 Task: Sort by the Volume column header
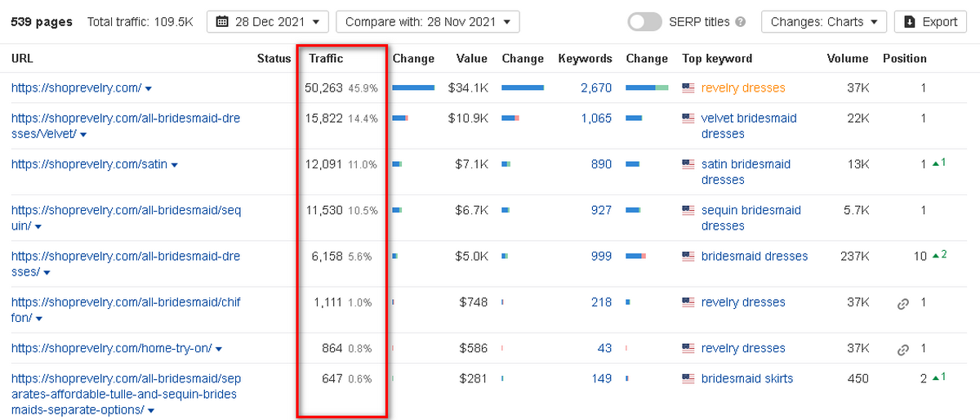pyautogui.click(x=847, y=58)
